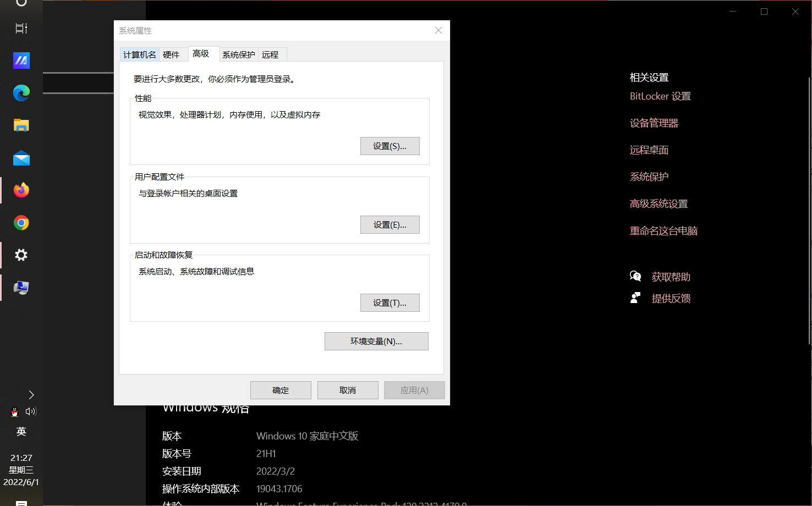Click the 提供反馈 link
Screen dimensions: 812x506
671,299
